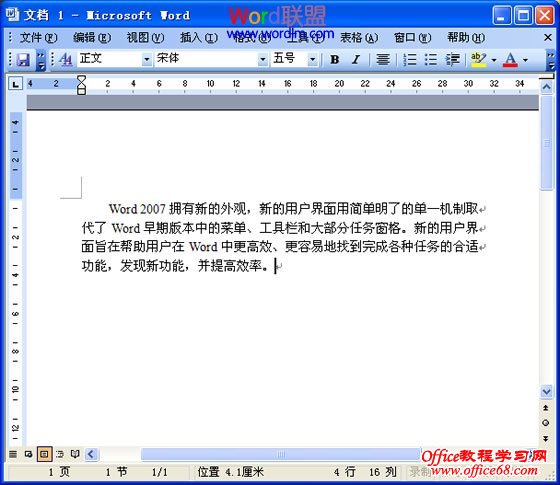Image resolution: width=560 pixels, height=485 pixels.
Task: Click text 'Word 2007' in first line
Action: click(137, 209)
